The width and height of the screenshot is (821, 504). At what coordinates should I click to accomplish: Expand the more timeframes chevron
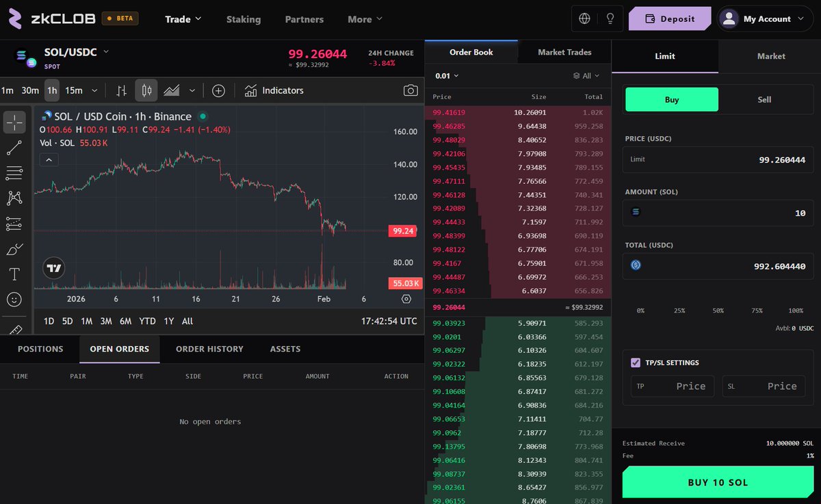[94, 90]
